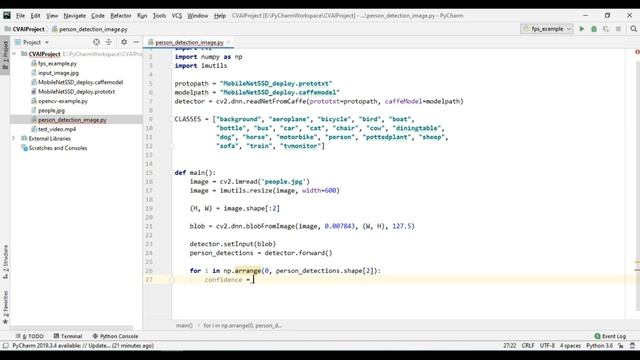Click the error indicator at editor top right
The height and width of the screenshot is (360, 640).
(637, 52)
